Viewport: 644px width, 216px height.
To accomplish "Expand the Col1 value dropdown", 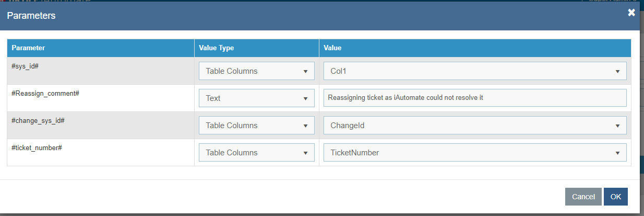I will (x=474, y=71).
